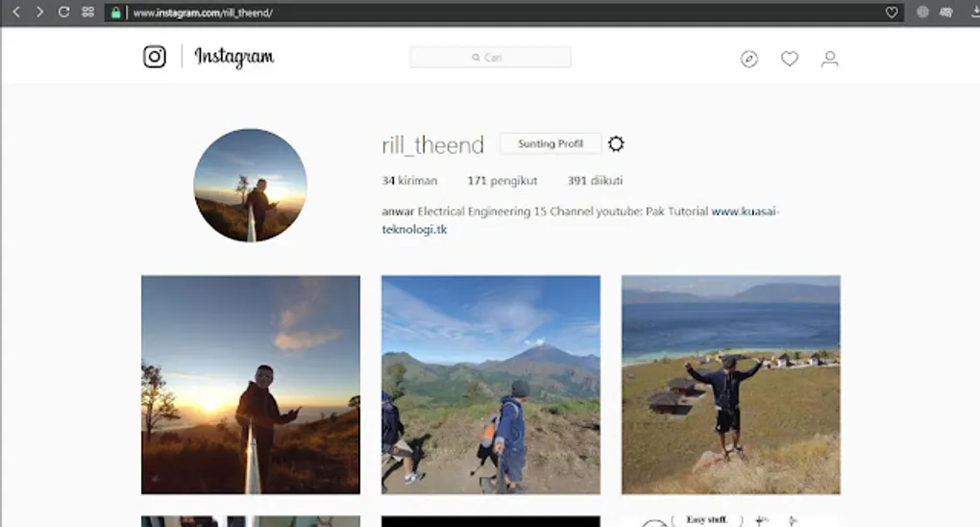Go forward with the browser forward arrow

coord(40,12)
